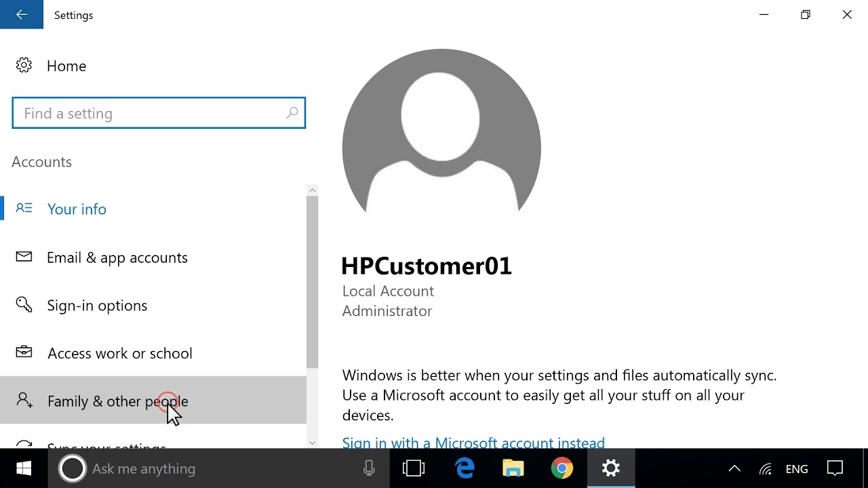Click the back arrow in Settings title bar
The width and height of the screenshot is (868, 488).
point(22,14)
